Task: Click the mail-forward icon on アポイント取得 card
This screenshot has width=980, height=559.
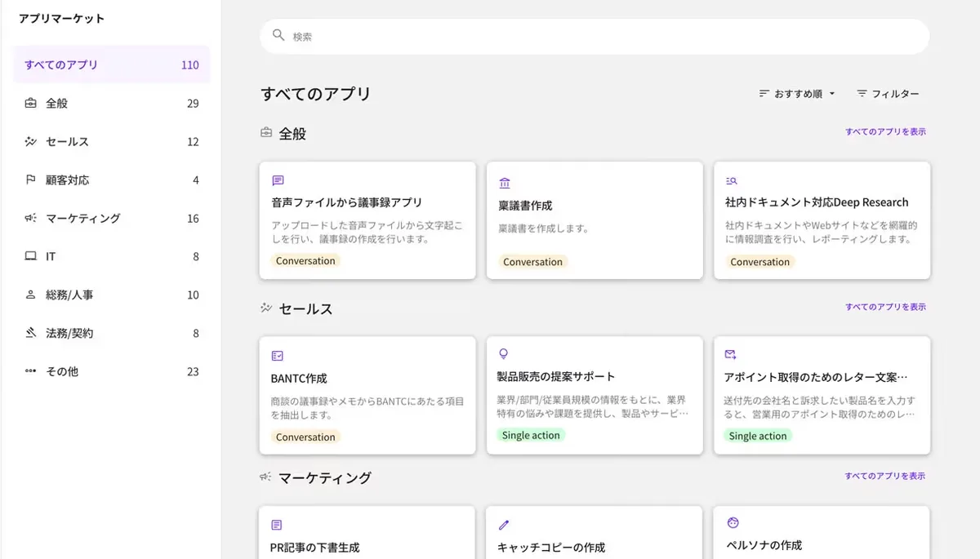Action: point(731,354)
